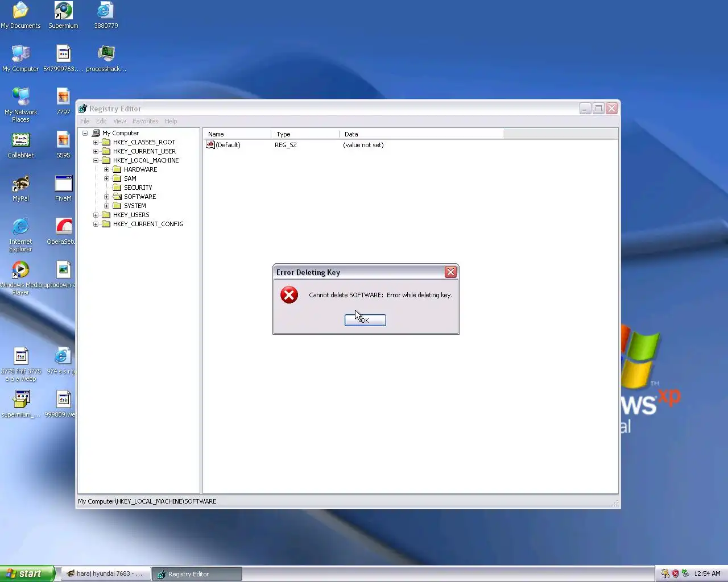Image resolution: width=728 pixels, height=582 pixels.
Task: Open My Documents desktop icon
Action: [x=20, y=15]
